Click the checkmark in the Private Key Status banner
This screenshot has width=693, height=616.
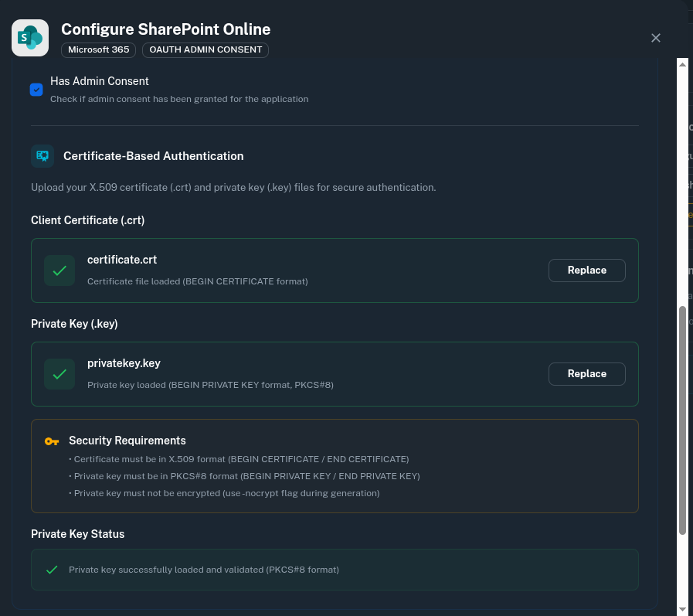[52, 570]
